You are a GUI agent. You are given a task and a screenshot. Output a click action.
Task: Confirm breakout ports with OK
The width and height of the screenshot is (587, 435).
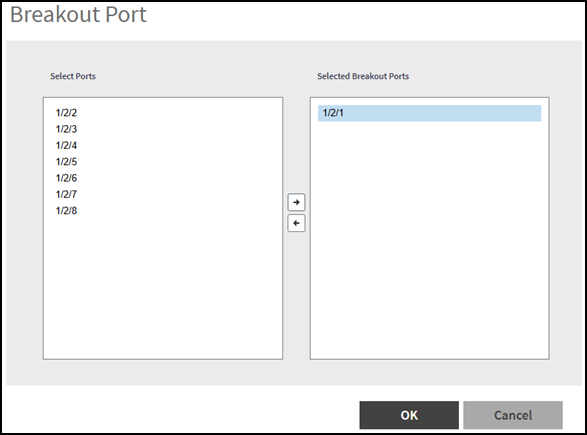click(409, 415)
